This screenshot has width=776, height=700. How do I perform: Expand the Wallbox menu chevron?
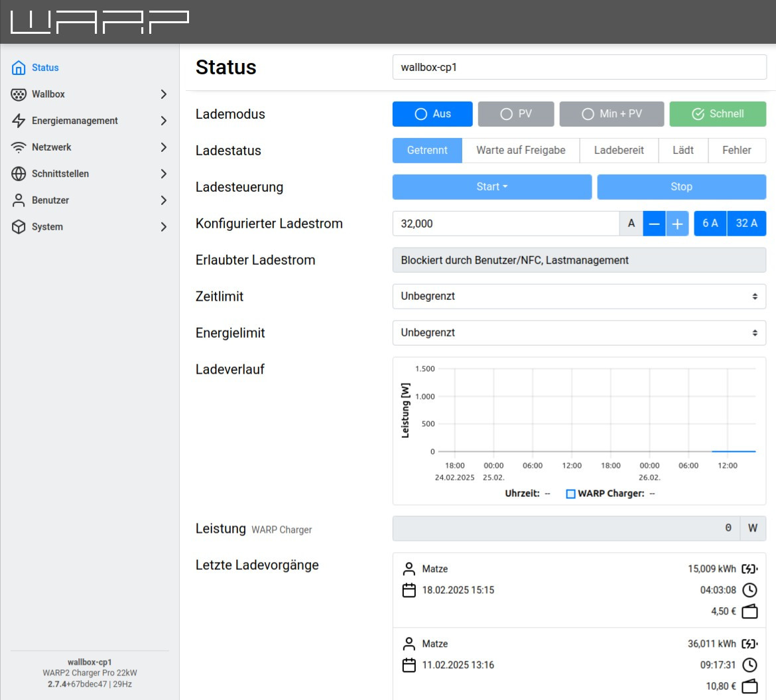164,94
